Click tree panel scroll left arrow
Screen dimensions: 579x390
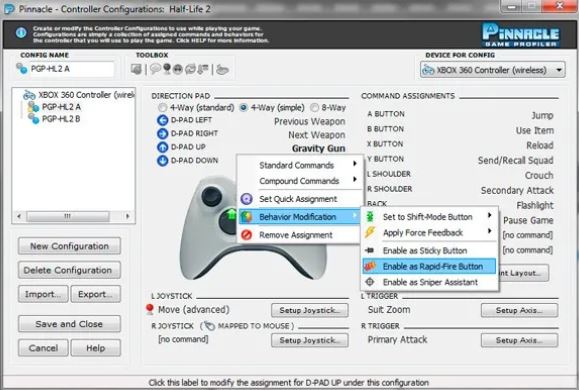(x=19, y=216)
